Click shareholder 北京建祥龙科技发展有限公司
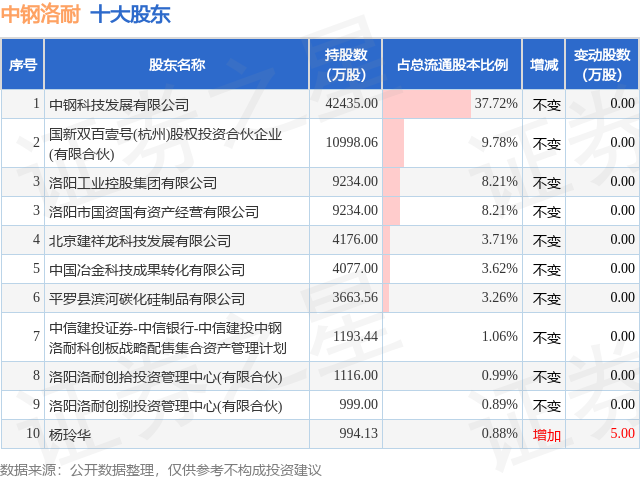640x479 pixels. (x=140, y=241)
